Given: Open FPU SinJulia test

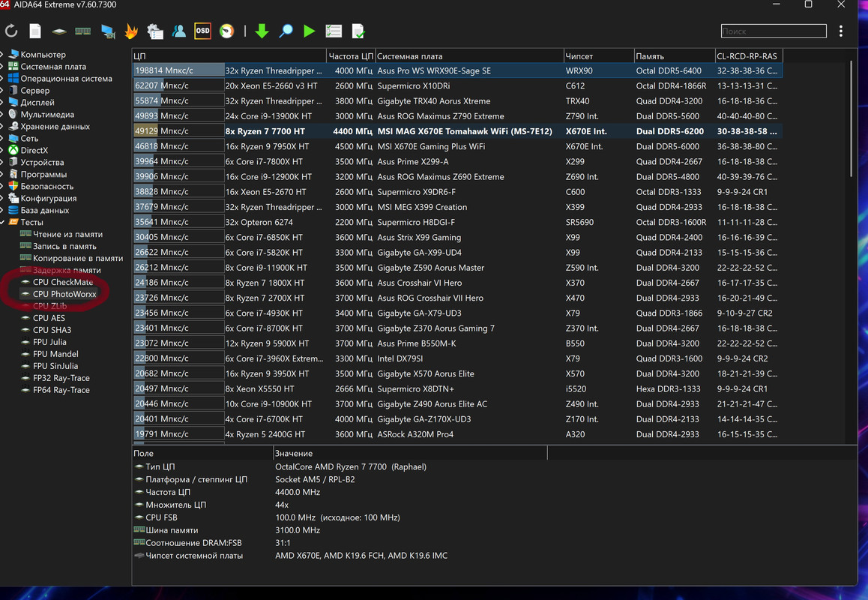Looking at the screenshot, I should pyautogui.click(x=55, y=366).
